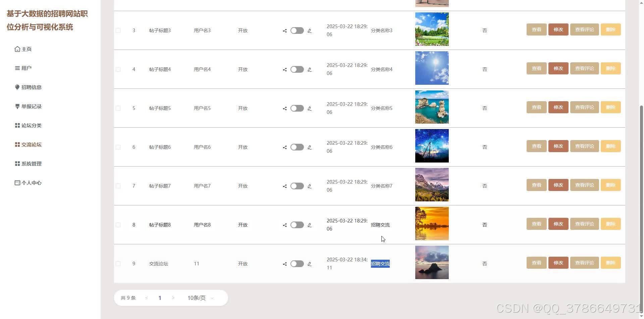Expand the 论坛分类 sidebar menu
Viewport: 644px width, 319px height.
pyautogui.click(x=28, y=125)
